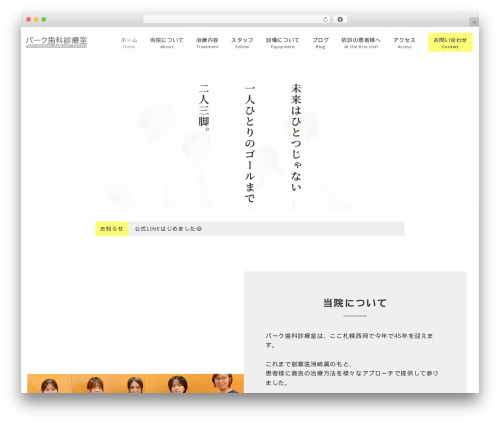Viewport: 500px width, 423px height.
Task: Focus the browser address bar
Action: [x=236, y=19]
